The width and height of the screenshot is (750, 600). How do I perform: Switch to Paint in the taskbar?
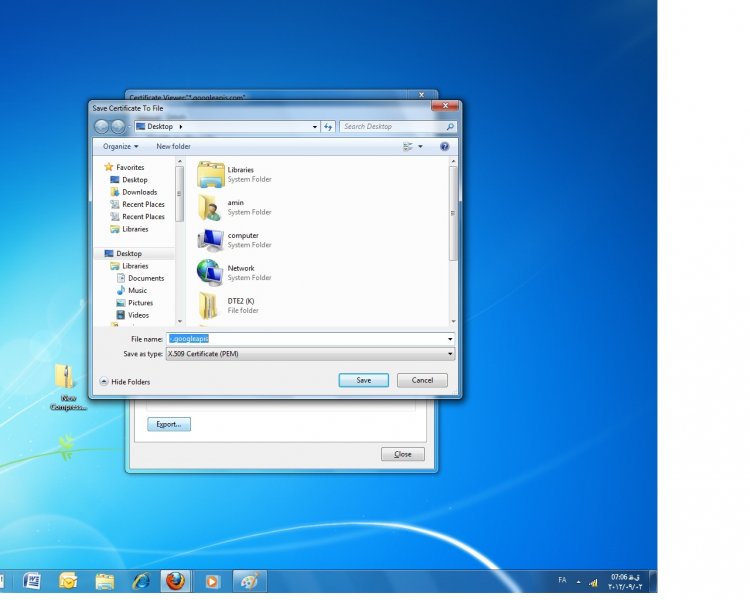[x=250, y=581]
